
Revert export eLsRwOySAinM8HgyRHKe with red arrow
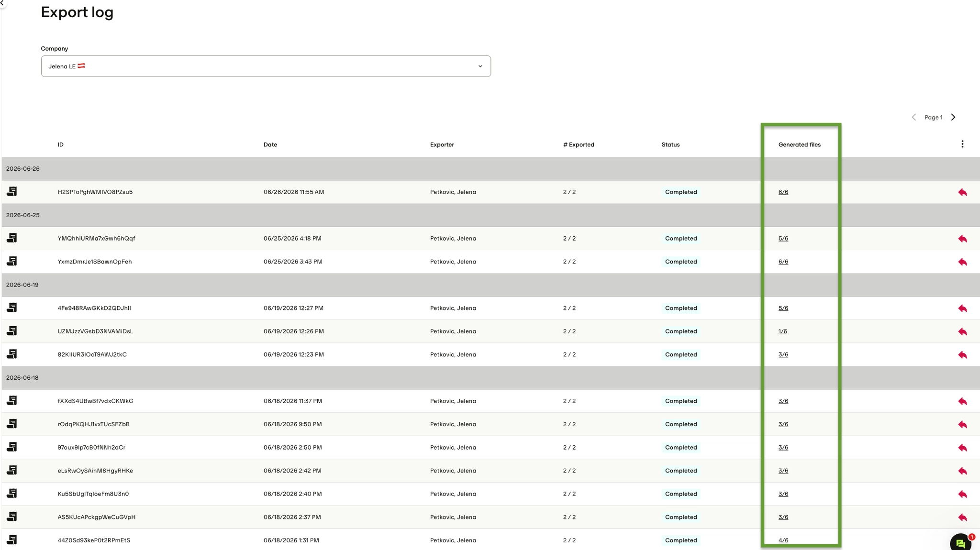(x=962, y=471)
